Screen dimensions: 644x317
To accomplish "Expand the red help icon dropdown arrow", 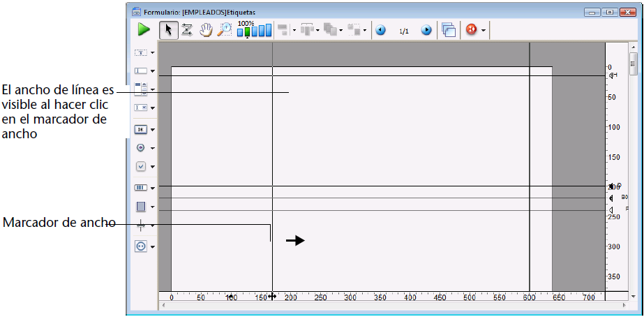I will [x=483, y=31].
